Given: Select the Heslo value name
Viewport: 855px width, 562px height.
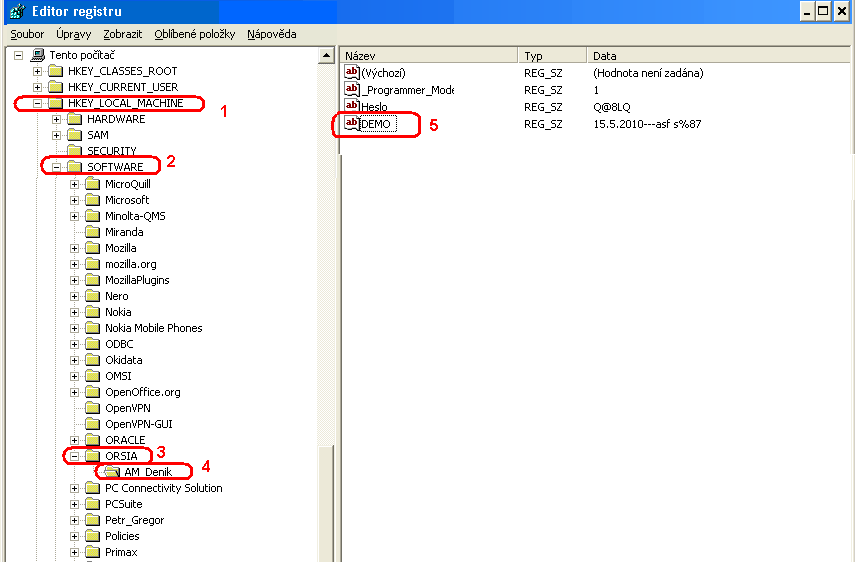Looking at the screenshot, I should point(374,107).
